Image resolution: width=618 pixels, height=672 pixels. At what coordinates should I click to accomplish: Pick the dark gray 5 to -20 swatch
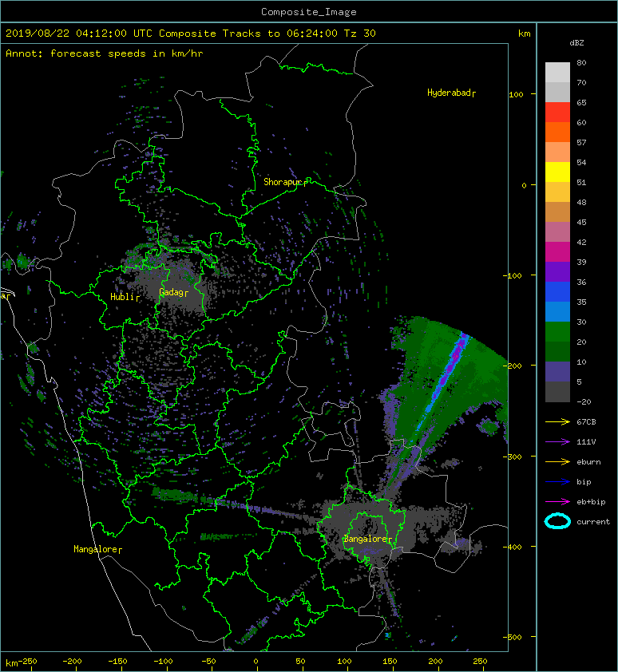(557, 392)
